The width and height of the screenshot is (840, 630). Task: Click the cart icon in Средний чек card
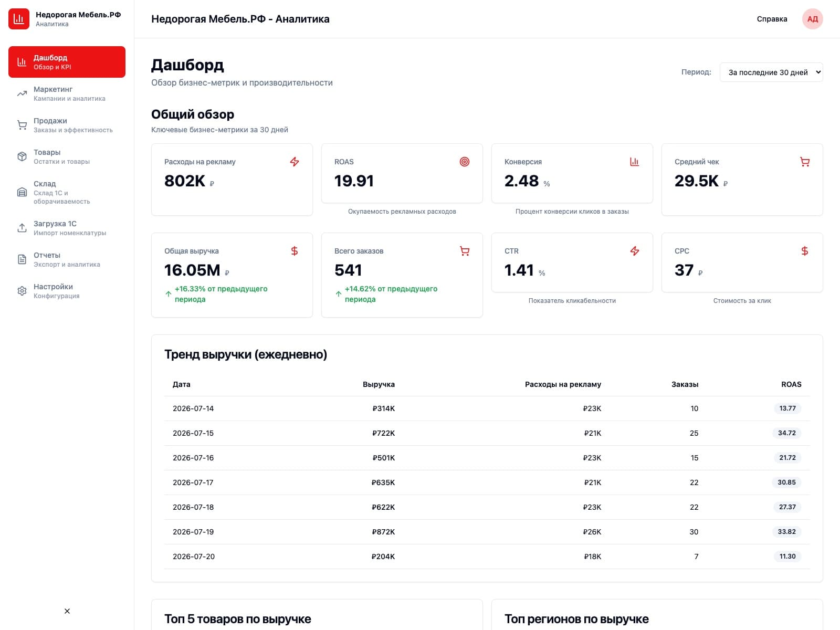coord(805,162)
